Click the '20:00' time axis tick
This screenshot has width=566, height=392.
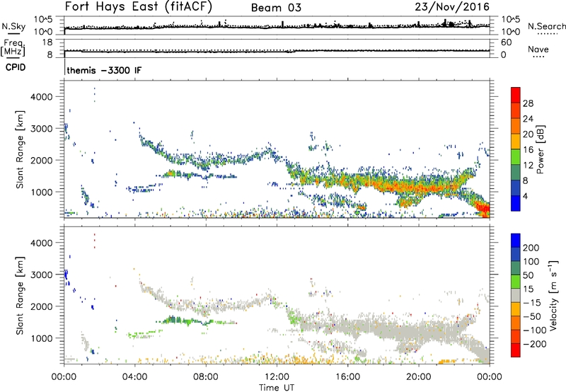click(x=419, y=377)
